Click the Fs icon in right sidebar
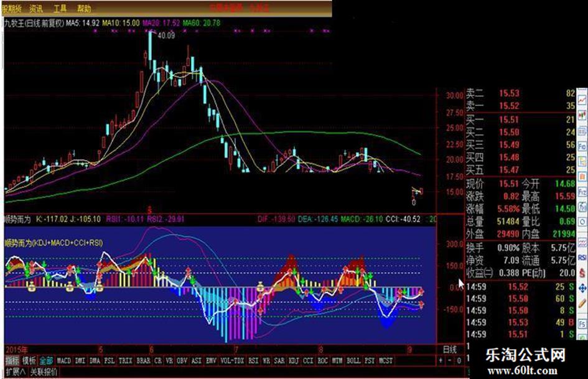The height and width of the screenshot is (379, 588). click(x=582, y=324)
